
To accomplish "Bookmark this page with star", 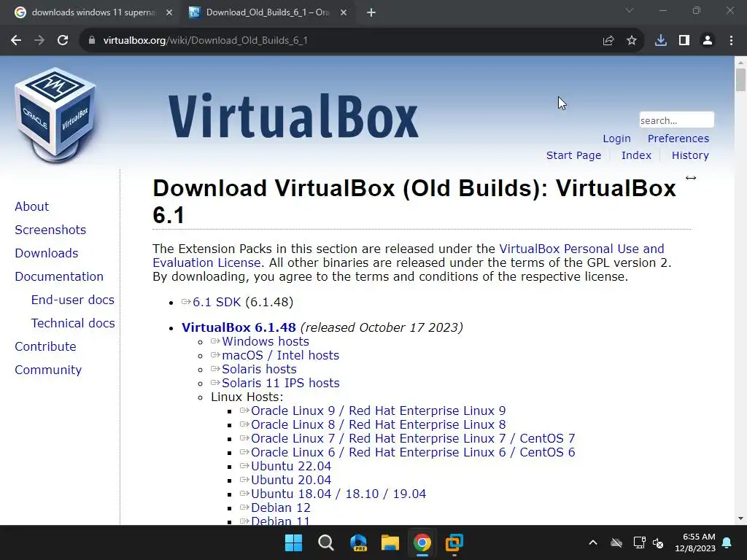I will (632, 41).
